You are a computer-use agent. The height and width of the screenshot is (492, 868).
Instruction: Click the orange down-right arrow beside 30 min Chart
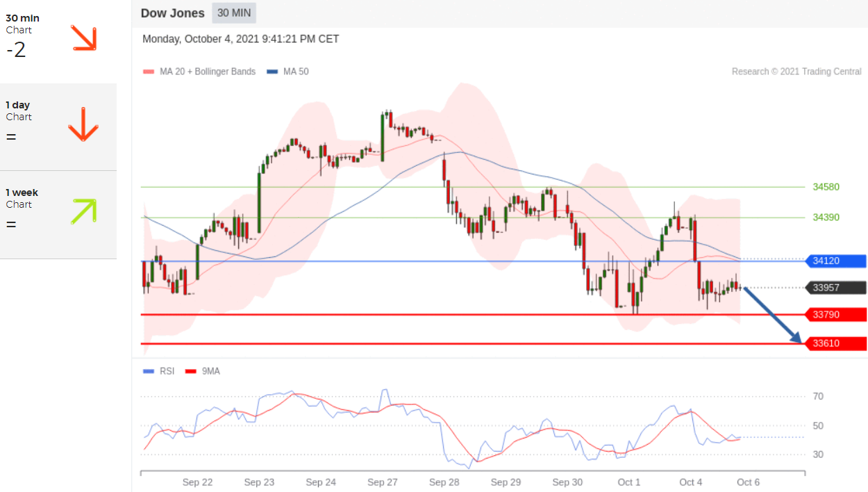83,38
